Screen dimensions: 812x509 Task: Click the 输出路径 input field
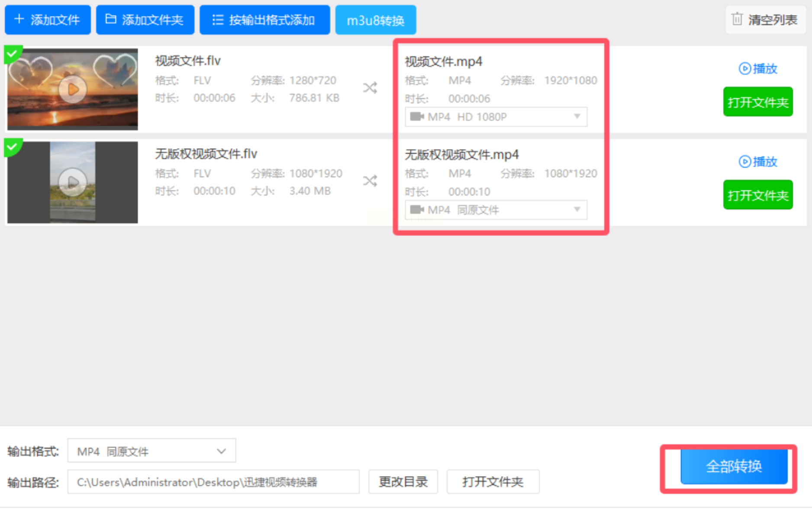pos(213,482)
